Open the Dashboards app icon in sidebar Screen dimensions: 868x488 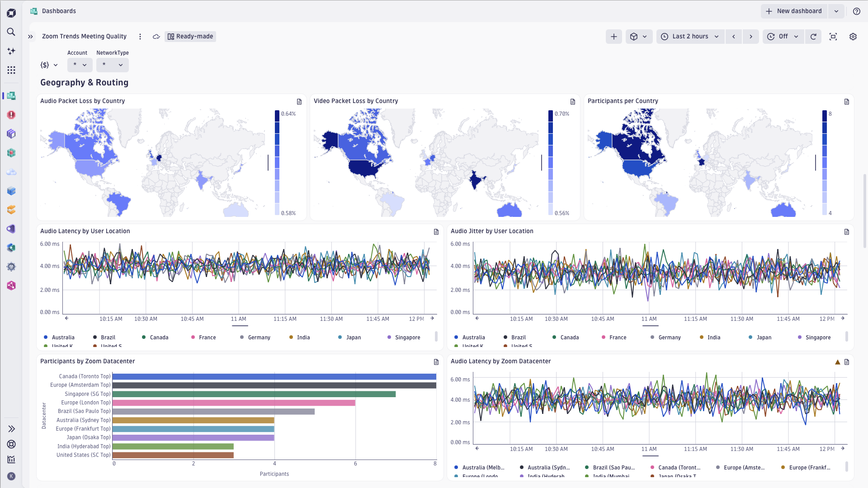[11, 96]
